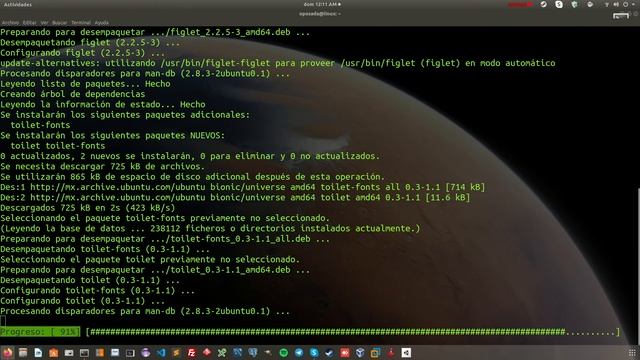Image resolution: width=640 pixels, height=360 pixels.
Task: Click the 'Se necesita descargar 725 kB' line
Action: [102, 167]
